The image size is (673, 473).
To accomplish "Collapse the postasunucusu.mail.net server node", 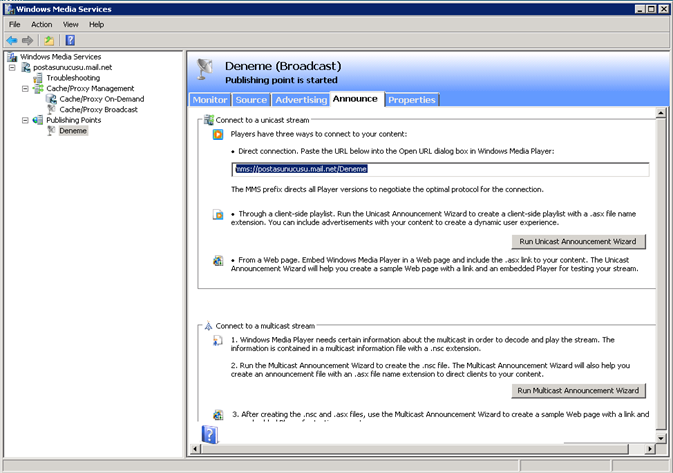I will click(13, 68).
